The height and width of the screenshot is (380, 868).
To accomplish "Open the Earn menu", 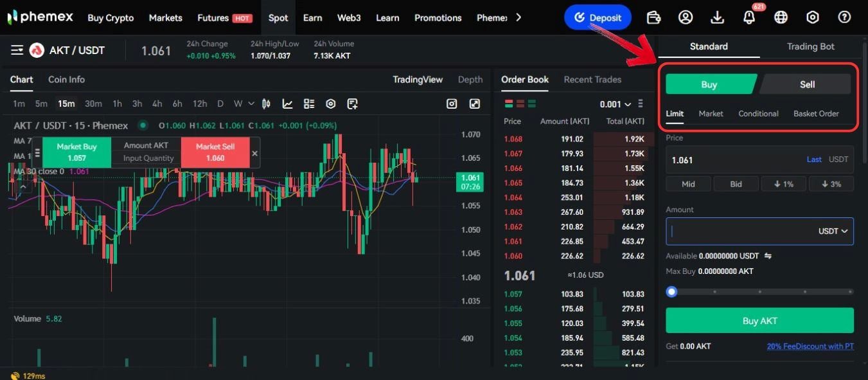I will (312, 17).
